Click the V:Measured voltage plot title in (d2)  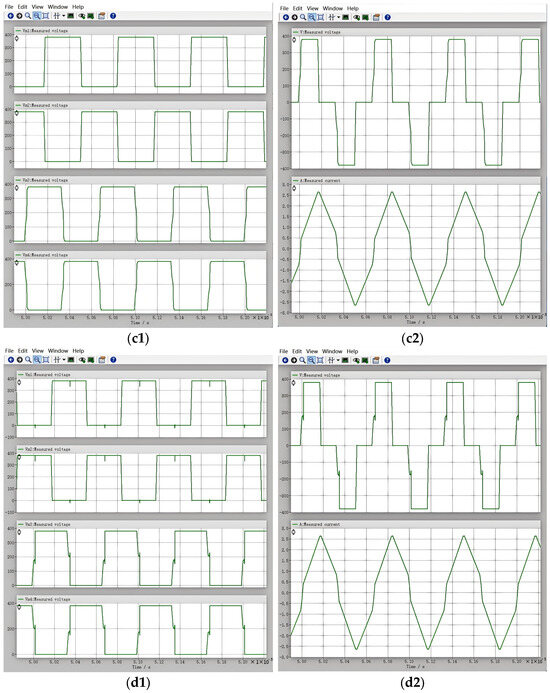[x=320, y=375]
